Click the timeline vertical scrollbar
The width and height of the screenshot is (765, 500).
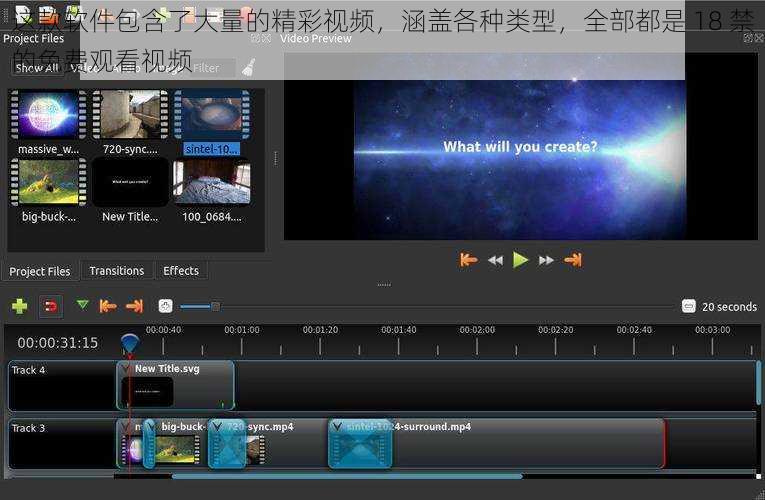coord(758,383)
